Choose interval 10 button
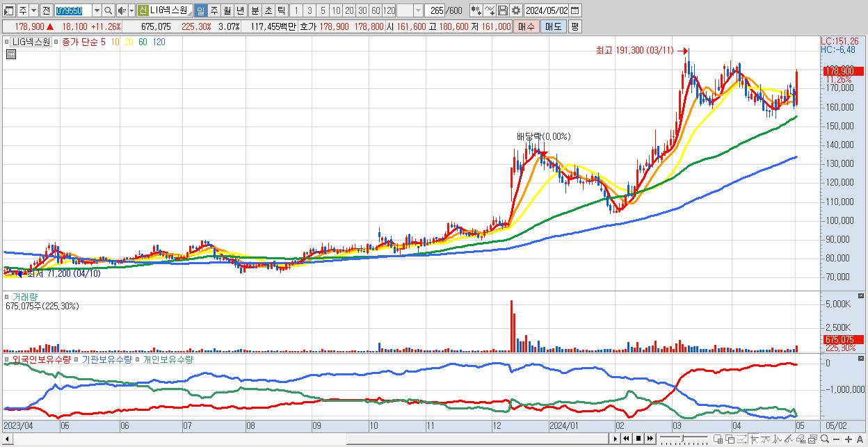The height and width of the screenshot is (447, 868). (337, 10)
